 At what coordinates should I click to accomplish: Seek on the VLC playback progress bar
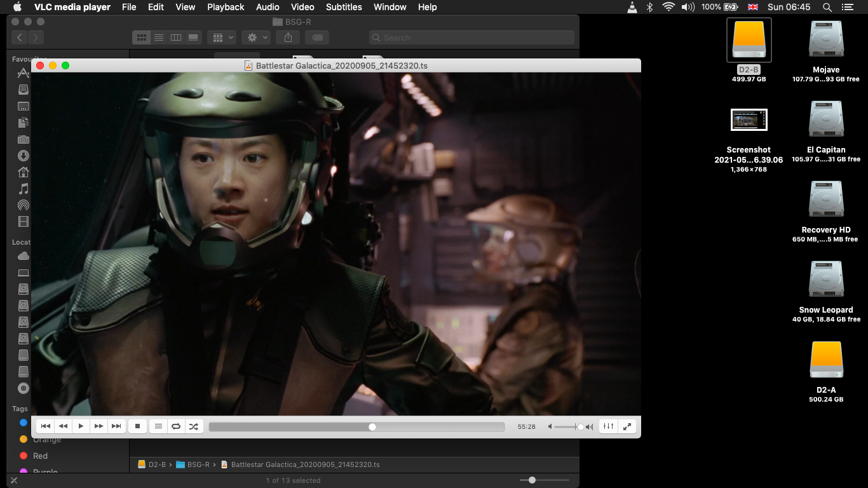pos(356,427)
